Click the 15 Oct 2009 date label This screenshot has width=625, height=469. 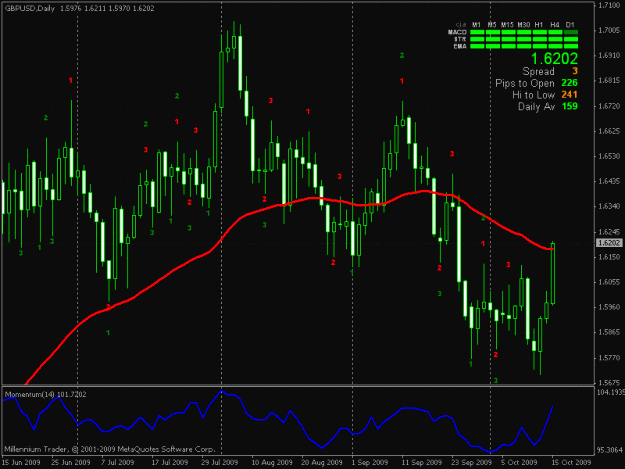point(571,462)
